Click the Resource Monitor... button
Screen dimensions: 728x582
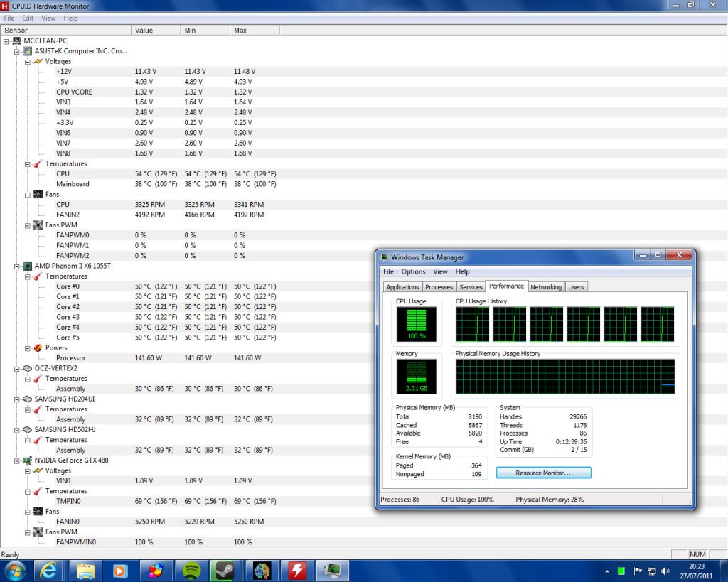coord(544,473)
